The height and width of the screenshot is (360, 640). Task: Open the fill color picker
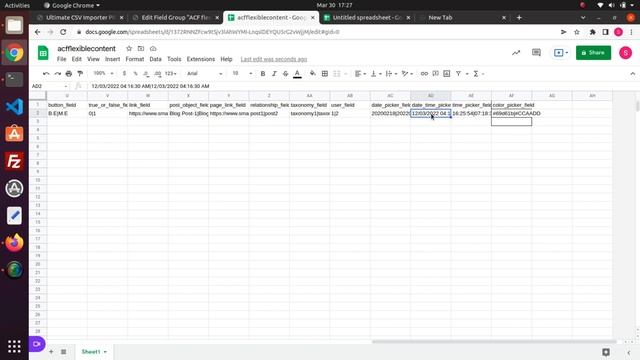(x=313, y=73)
